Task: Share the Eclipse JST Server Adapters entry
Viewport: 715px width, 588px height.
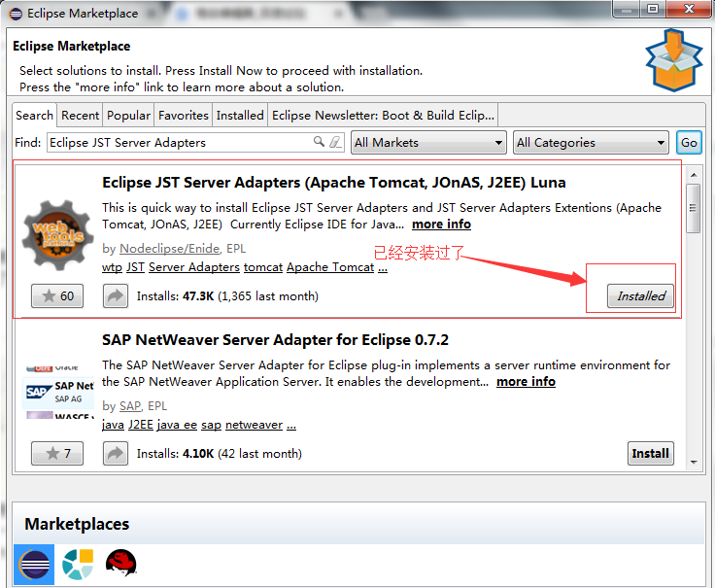Action: tap(116, 296)
